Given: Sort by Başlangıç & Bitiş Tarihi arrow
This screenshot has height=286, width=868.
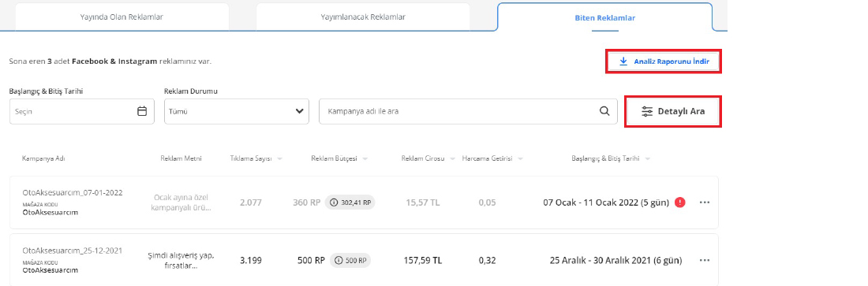Looking at the screenshot, I should coord(647,159).
